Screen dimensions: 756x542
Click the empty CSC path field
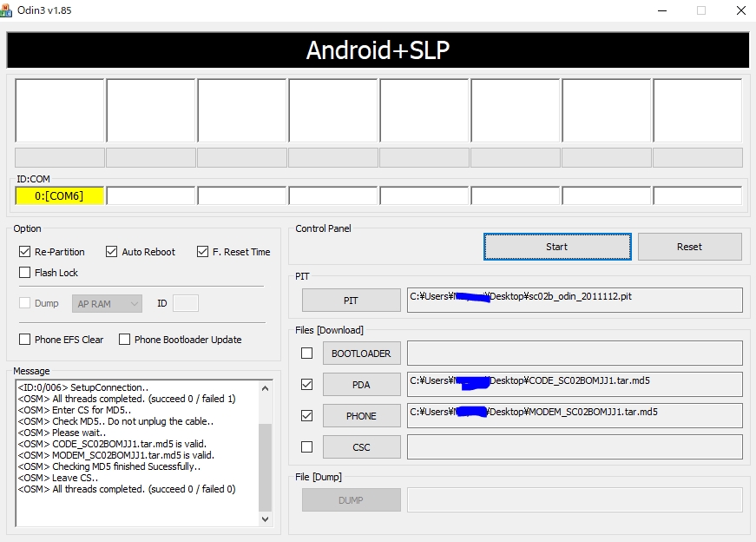pos(575,447)
